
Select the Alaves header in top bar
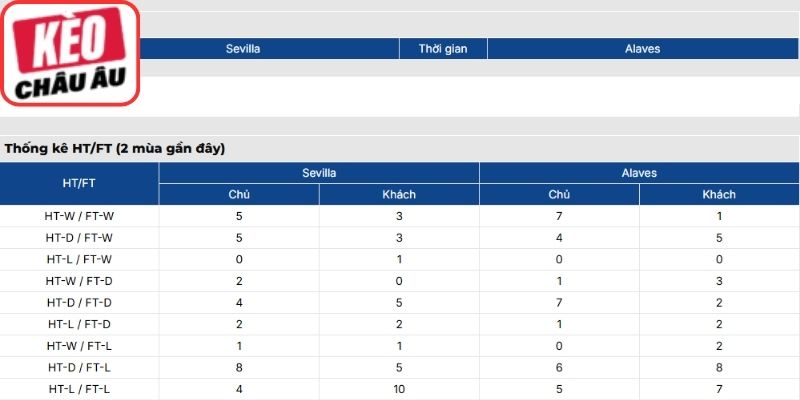tap(642, 49)
